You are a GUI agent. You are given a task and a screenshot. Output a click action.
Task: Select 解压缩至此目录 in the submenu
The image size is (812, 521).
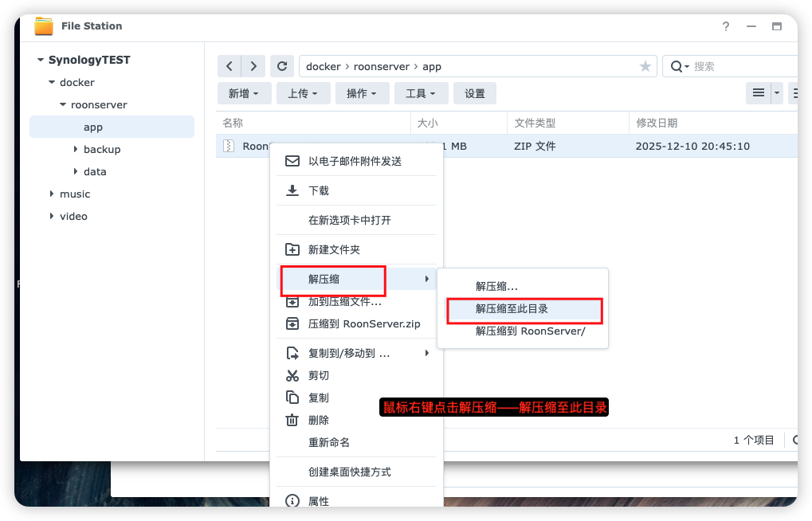(x=512, y=308)
